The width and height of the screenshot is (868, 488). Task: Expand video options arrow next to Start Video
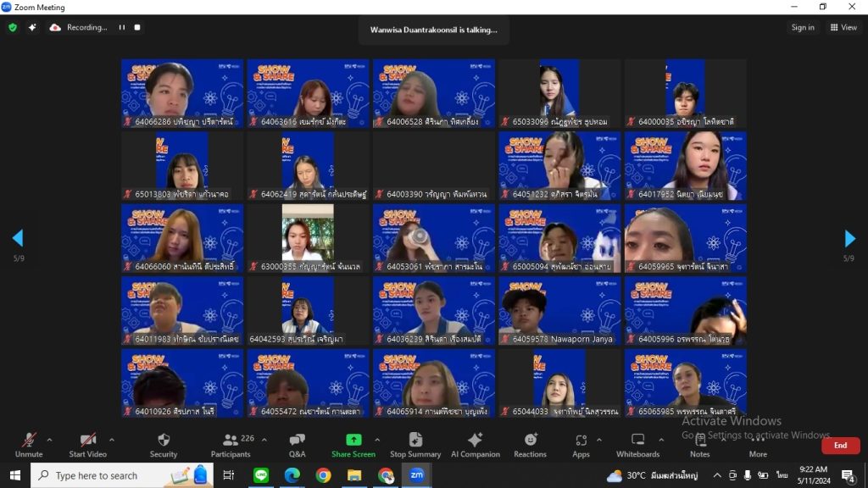tap(112, 441)
